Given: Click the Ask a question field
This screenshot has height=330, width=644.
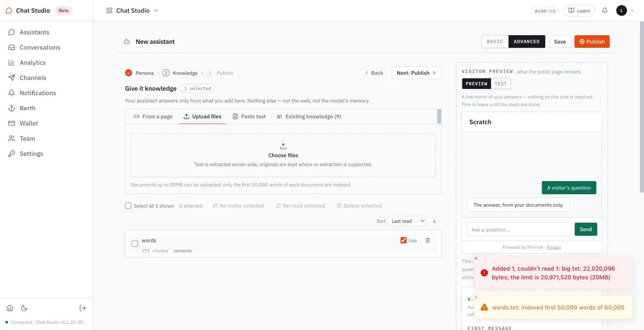Looking at the screenshot, I should coord(519,230).
